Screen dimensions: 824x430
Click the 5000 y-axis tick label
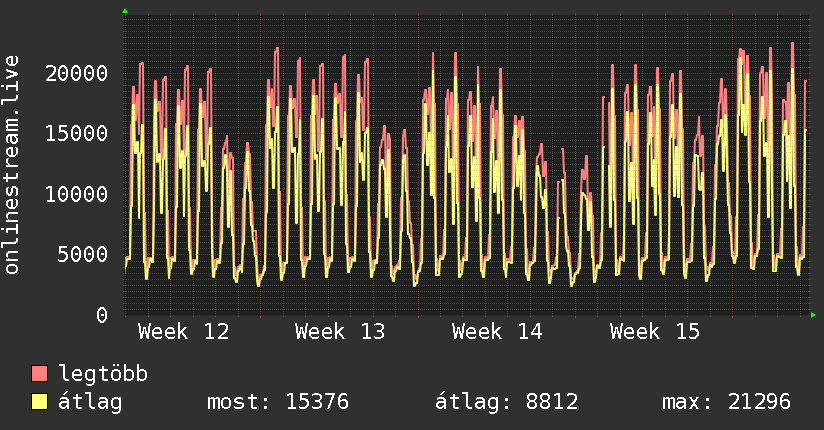point(83,255)
